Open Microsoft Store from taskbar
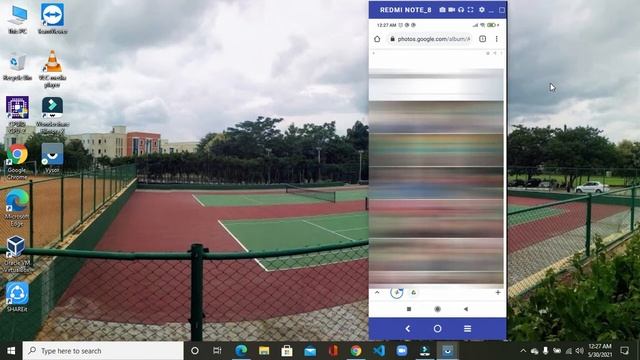Screen dimensions: 640x360 tap(287, 351)
